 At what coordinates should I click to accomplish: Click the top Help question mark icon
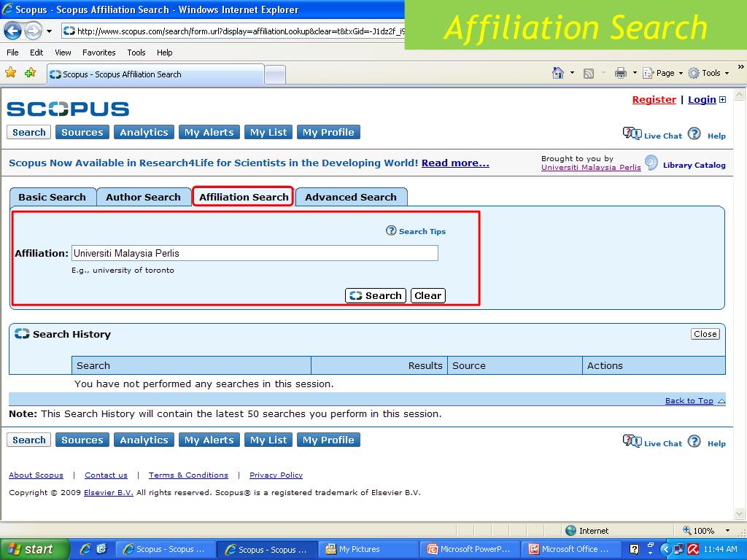(694, 134)
